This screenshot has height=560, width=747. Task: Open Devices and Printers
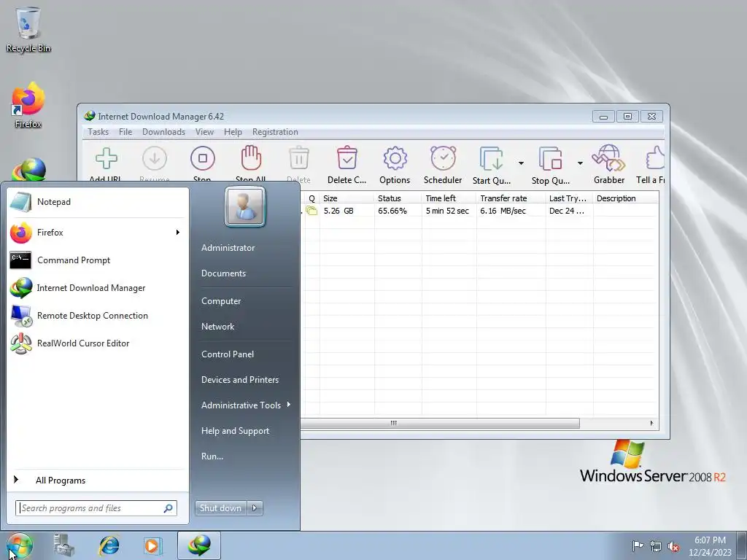(239, 379)
